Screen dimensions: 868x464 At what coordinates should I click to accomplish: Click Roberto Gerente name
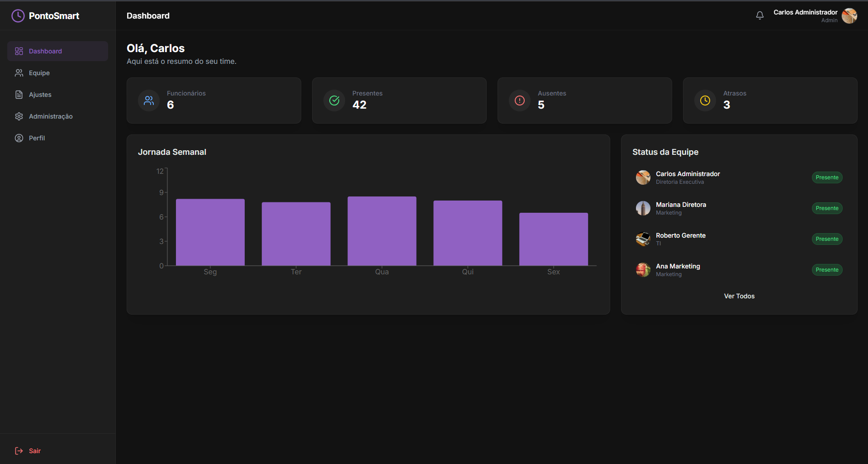tap(681, 235)
